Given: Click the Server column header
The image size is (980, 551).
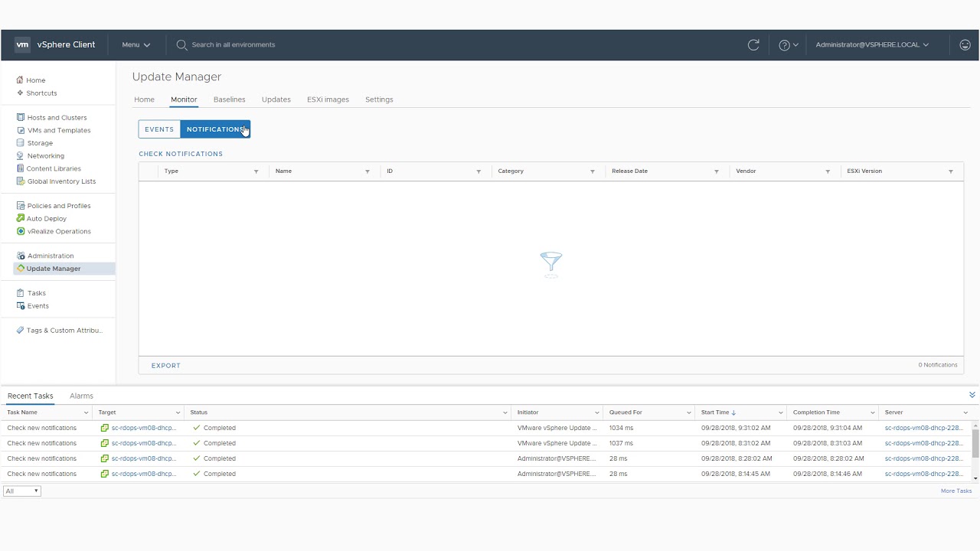Looking at the screenshot, I should pyautogui.click(x=893, y=412).
